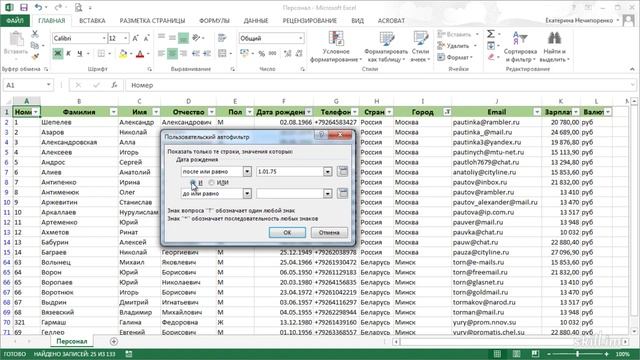Open the Фамилия column filter arrow
This screenshot has width=640, height=360.
113,112
